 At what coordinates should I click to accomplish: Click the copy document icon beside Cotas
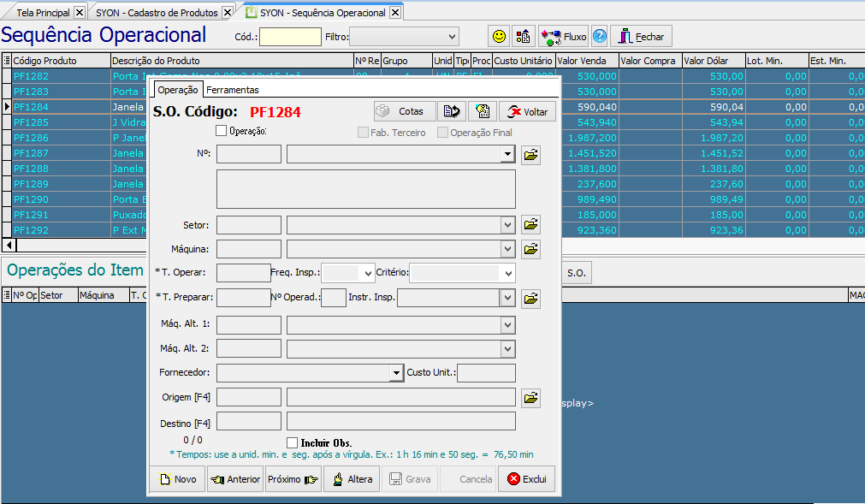[x=483, y=111]
